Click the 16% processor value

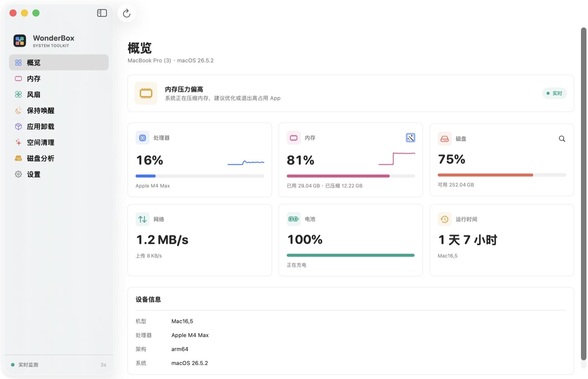click(150, 160)
